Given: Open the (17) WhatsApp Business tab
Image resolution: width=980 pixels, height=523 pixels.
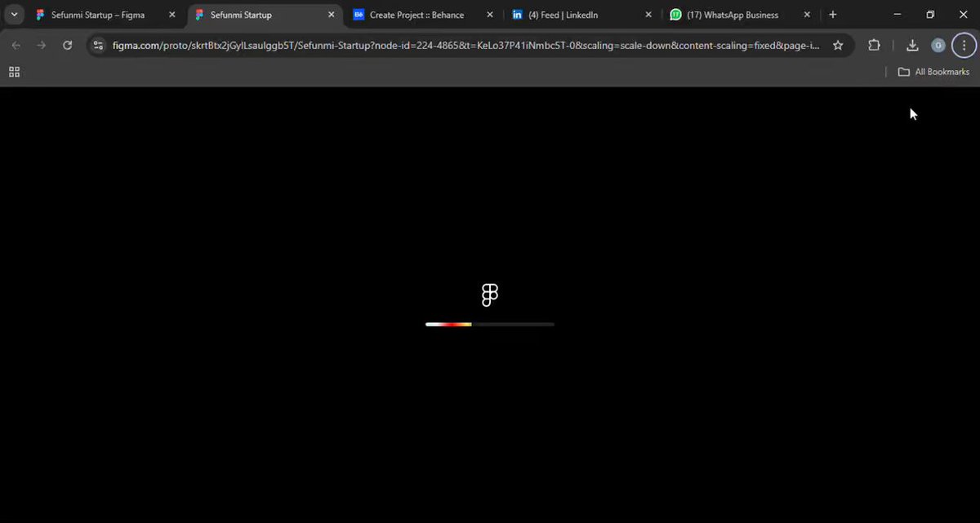Looking at the screenshot, I should point(741,15).
